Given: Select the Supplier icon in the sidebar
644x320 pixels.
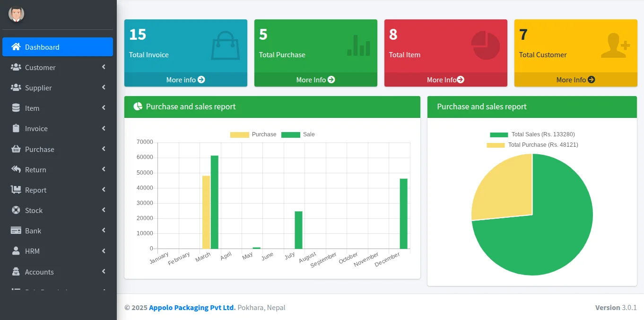Looking at the screenshot, I should click(16, 88).
